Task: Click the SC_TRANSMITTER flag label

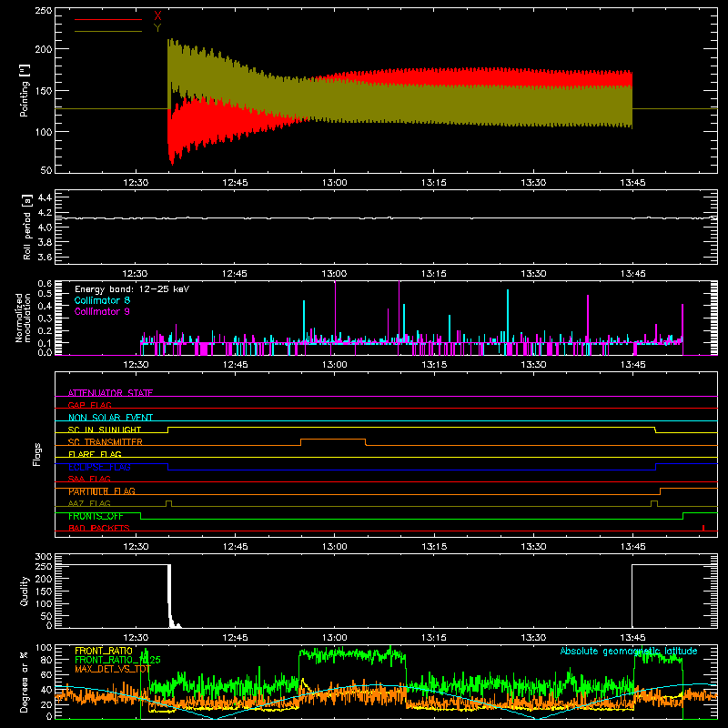Action: click(x=106, y=442)
